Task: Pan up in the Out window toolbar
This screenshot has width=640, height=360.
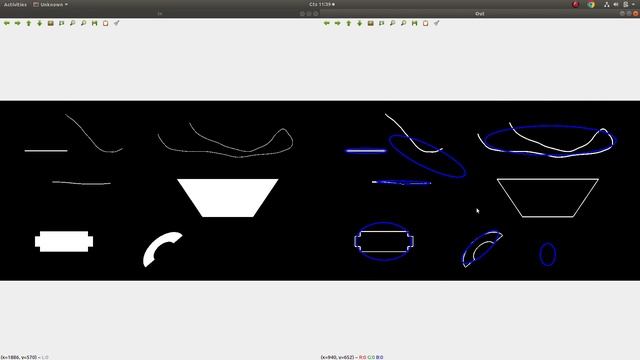Action: click(349, 23)
